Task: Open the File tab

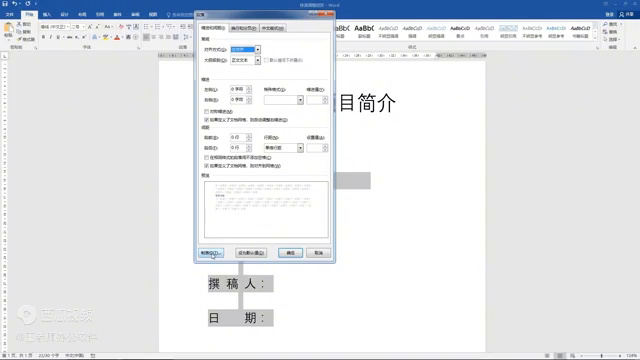Action: pyautogui.click(x=10, y=15)
